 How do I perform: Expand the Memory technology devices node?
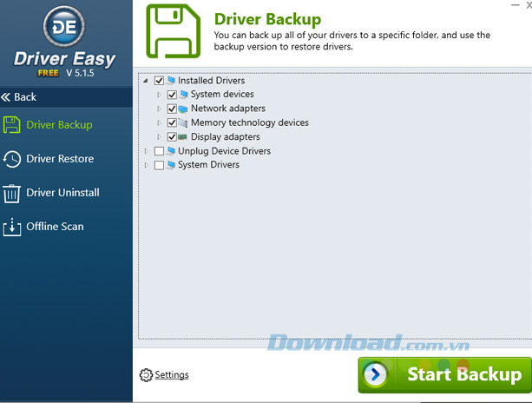(159, 122)
